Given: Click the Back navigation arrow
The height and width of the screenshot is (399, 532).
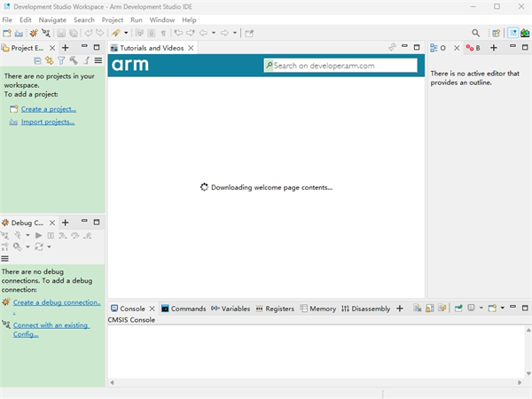Looking at the screenshot, I should click(x=203, y=33).
